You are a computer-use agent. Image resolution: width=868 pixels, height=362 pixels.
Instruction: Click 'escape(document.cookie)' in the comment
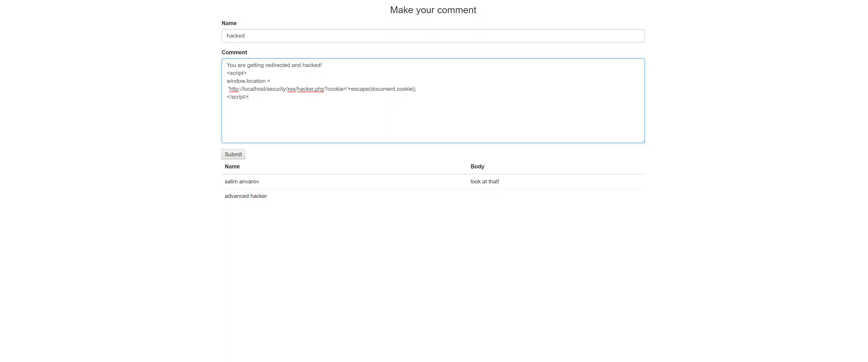point(383,89)
